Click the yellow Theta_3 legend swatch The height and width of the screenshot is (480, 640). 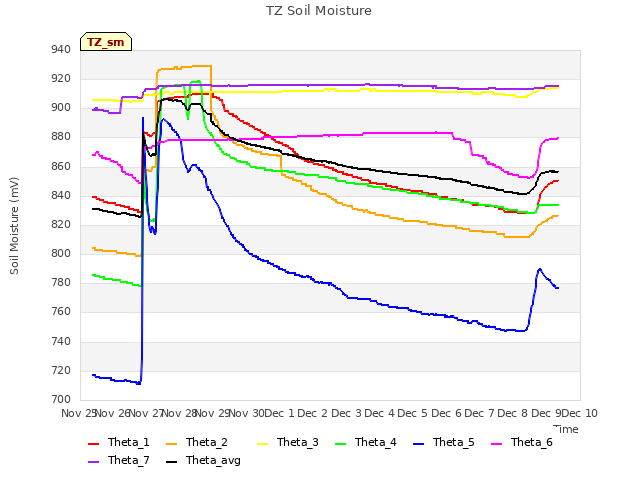click(x=262, y=444)
